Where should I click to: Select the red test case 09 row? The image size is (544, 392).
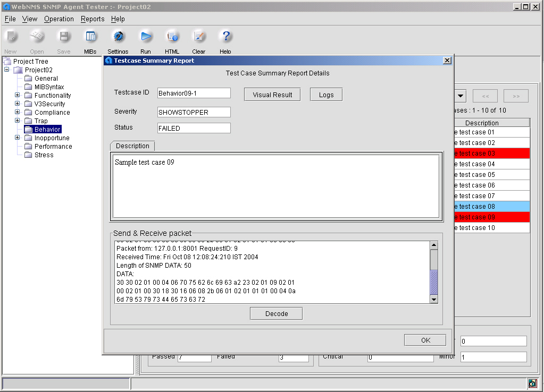point(492,217)
